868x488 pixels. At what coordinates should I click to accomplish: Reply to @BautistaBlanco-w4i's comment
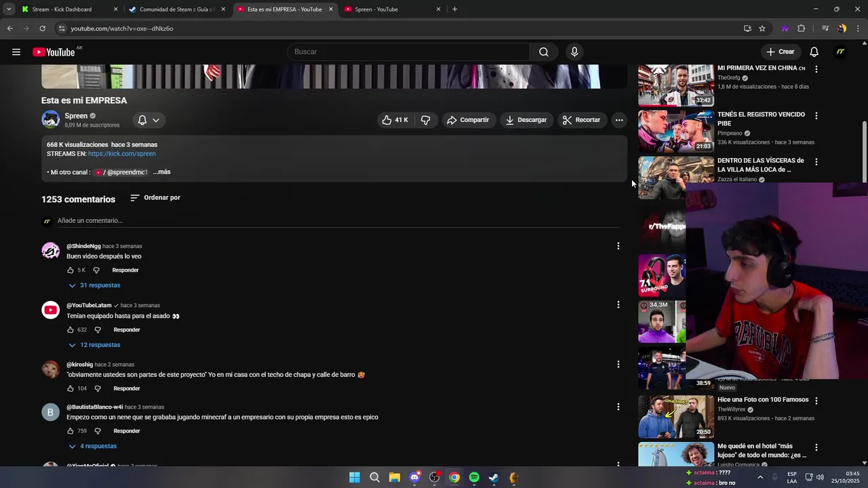pos(127,431)
